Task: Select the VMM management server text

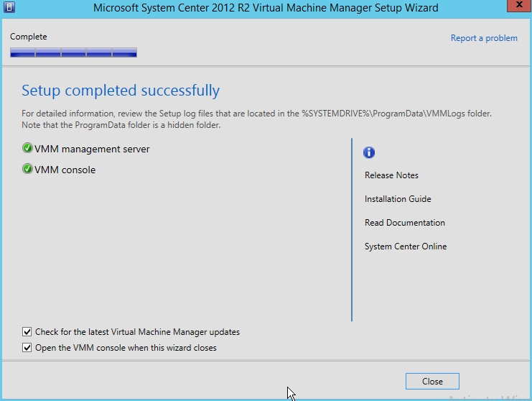Action: pos(92,149)
